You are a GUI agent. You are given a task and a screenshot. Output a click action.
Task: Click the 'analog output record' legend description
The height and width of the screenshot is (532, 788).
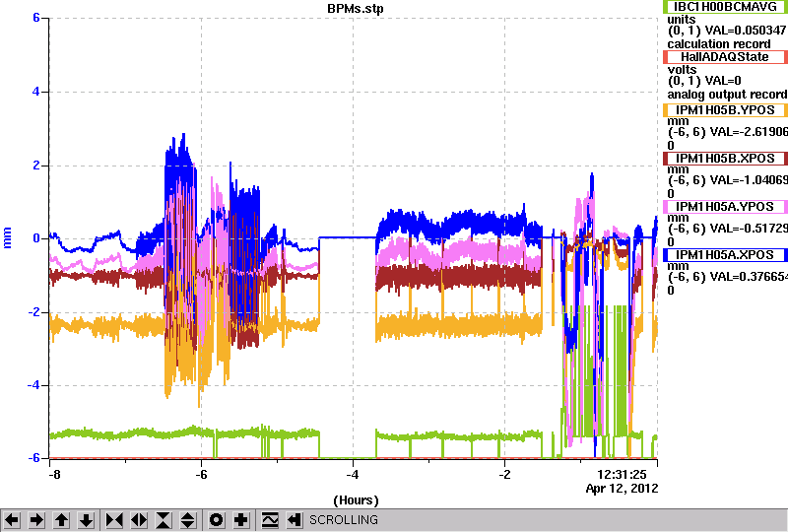pos(727,94)
